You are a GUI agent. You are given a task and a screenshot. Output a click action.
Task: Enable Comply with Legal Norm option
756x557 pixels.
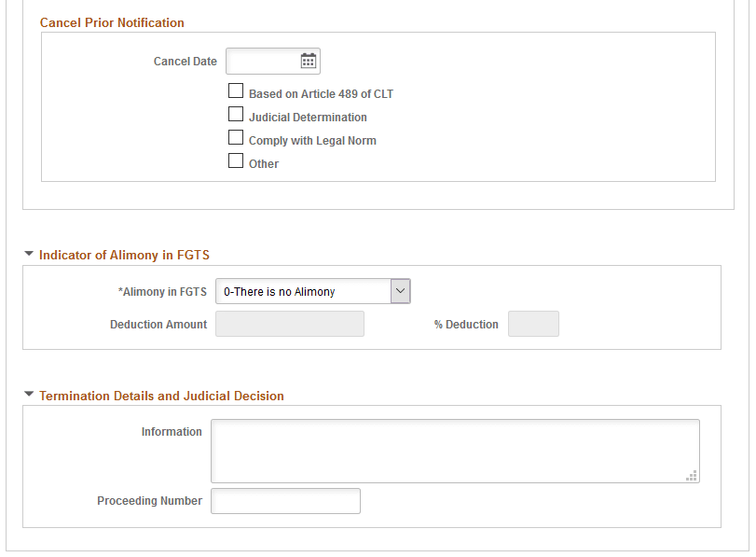click(236, 137)
